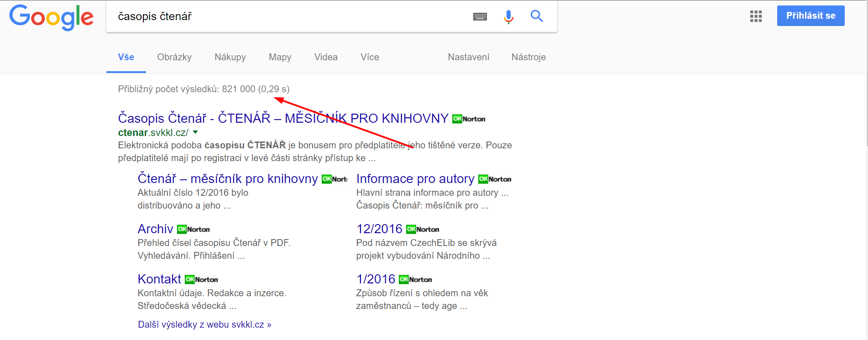Image resolution: width=868 pixels, height=340 pixels.
Task: Expand the arrow next to ctenar.svkkl.cz URL
Action: 195,132
